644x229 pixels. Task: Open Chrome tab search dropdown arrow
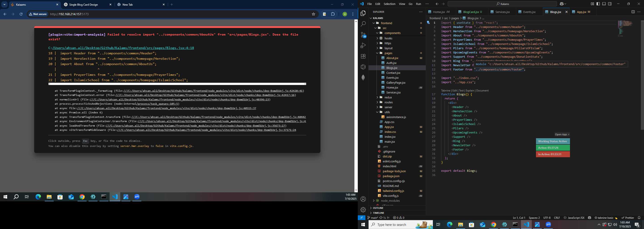tap(4, 4)
